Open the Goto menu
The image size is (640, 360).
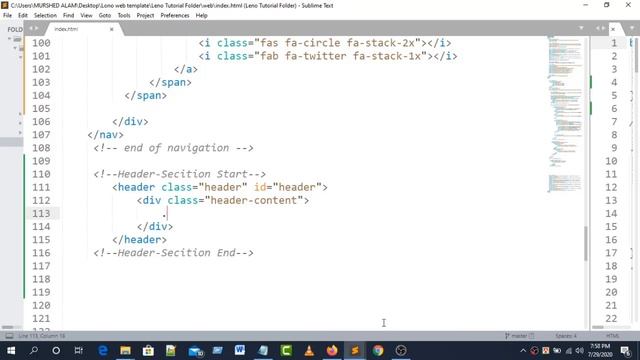104,16
